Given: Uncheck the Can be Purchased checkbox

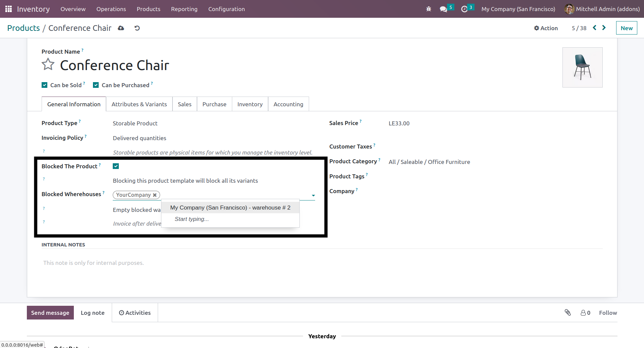Looking at the screenshot, I should [96, 85].
